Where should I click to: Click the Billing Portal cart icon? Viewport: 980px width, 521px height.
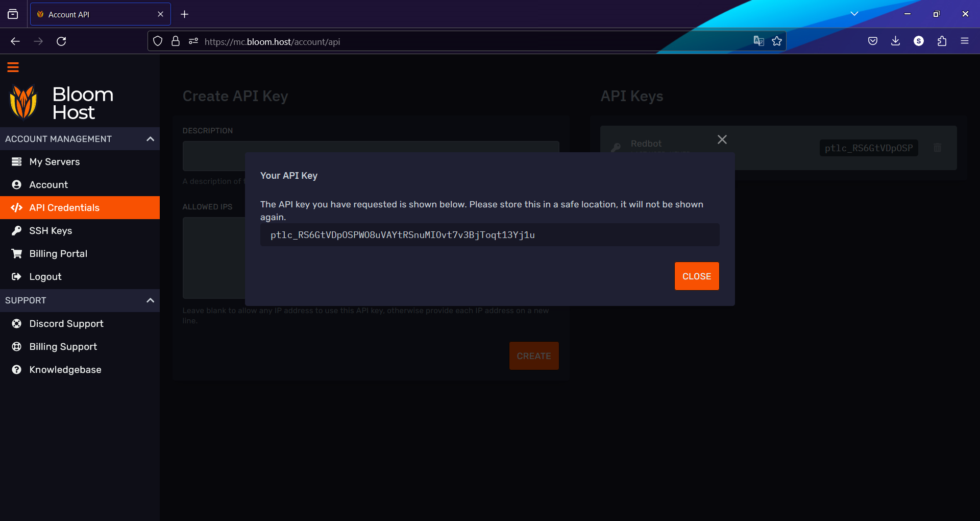tap(17, 254)
